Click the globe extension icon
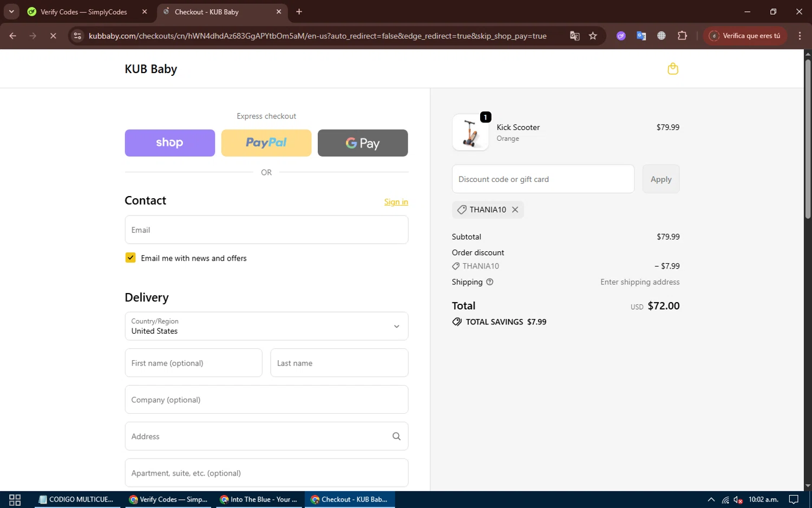 click(662, 36)
